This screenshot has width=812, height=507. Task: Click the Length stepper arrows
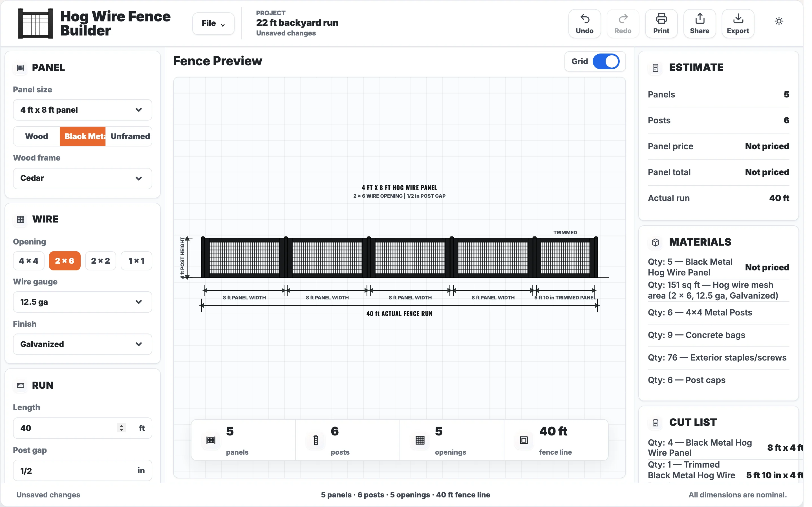(122, 428)
